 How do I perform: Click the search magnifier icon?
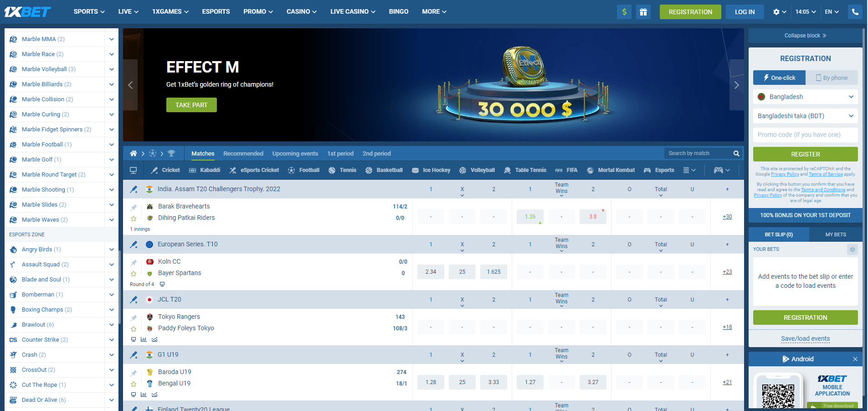click(x=736, y=153)
